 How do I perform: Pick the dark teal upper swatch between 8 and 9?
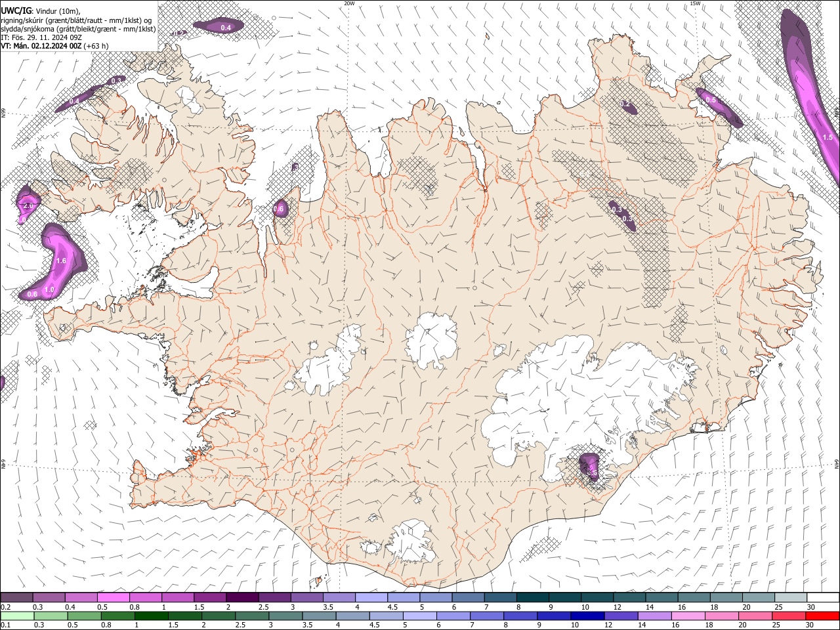pos(532,597)
